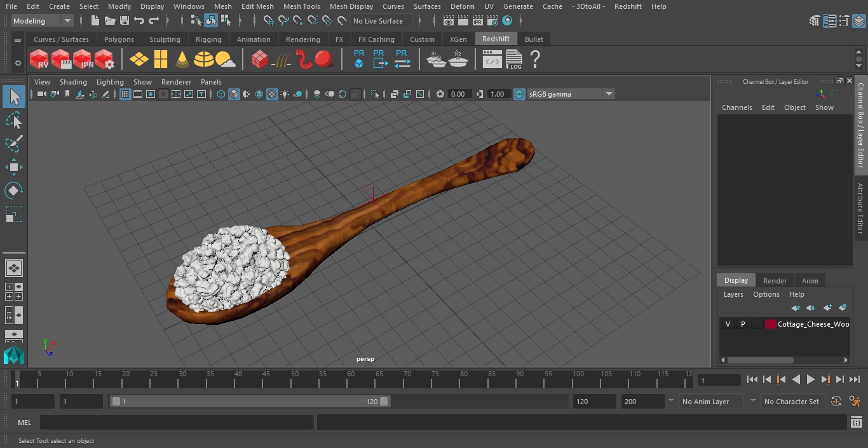Activate the Rotate tool
This screenshot has height=448, width=868.
(14, 191)
